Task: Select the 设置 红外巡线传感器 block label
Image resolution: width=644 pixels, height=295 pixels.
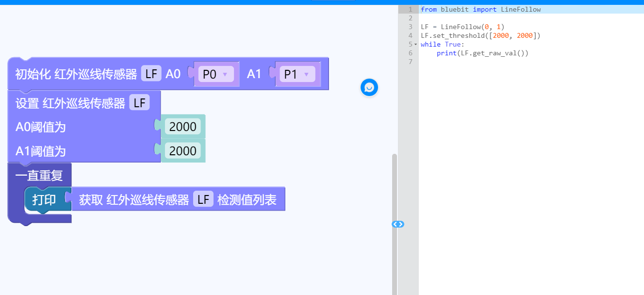Action: pos(71,103)
